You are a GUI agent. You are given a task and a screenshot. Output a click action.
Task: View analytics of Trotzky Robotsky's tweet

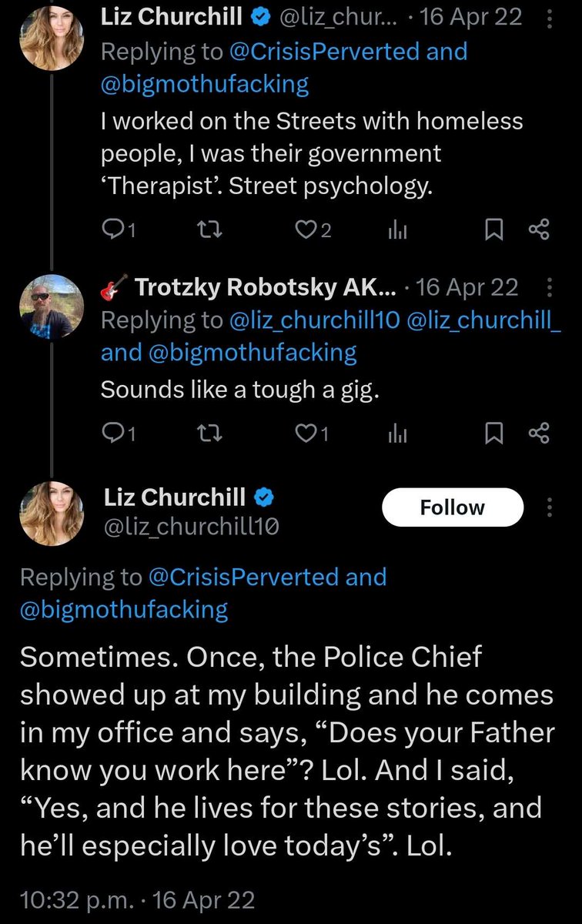(x=397, y=434)
